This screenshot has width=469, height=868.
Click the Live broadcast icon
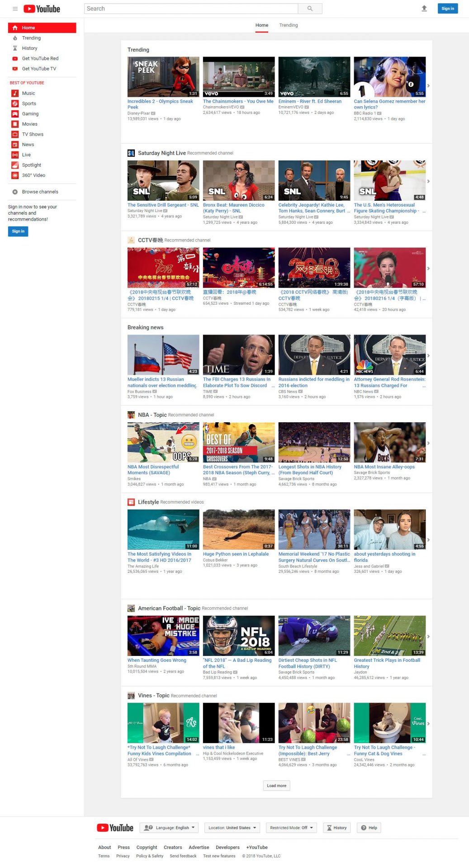(15, 155)
